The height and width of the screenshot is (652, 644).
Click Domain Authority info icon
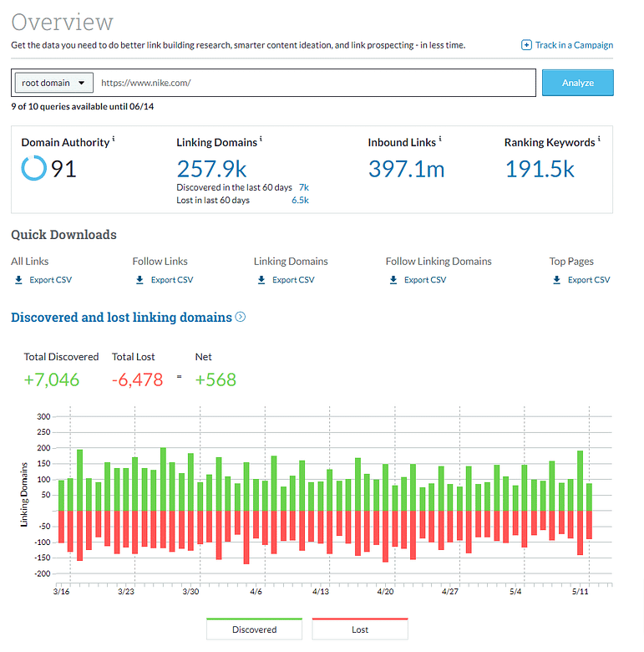114,140
